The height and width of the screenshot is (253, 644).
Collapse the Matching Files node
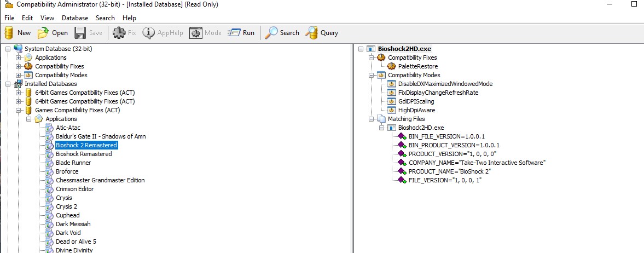coord(372,119)
